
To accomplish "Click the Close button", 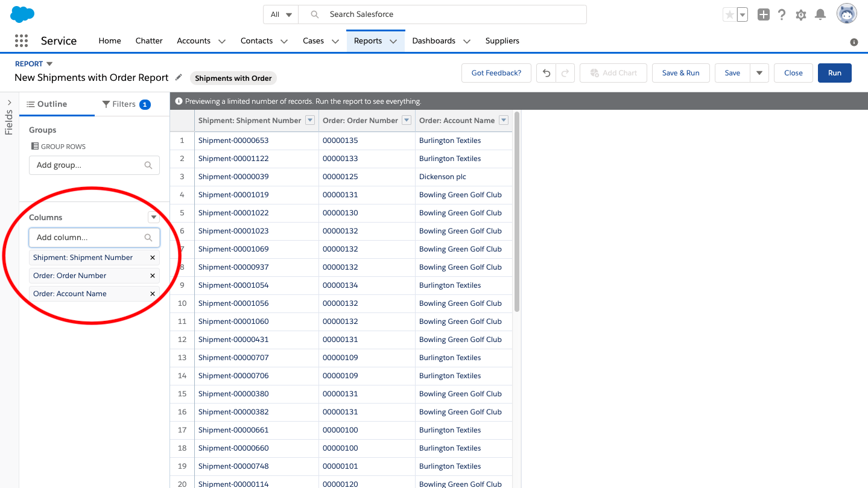I will (x=793, y=73).
